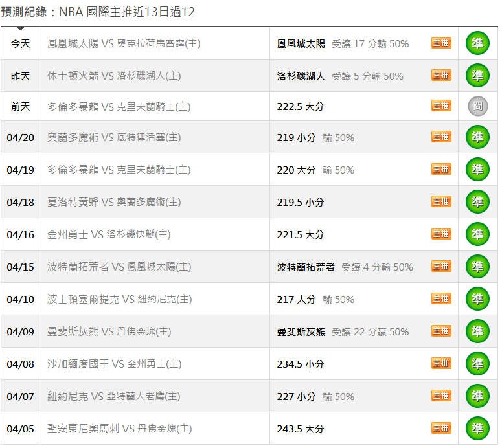The image size is (502, 448).
Task: Click the 主推 badge in the 04/18 row
Action: pos(441,201)
